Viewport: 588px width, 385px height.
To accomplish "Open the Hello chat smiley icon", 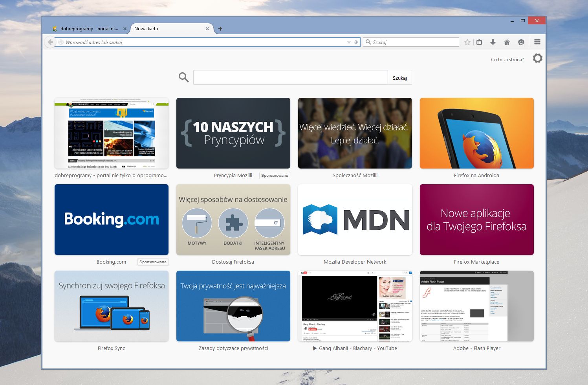I will pyautogui.click(x=521, y=42).
